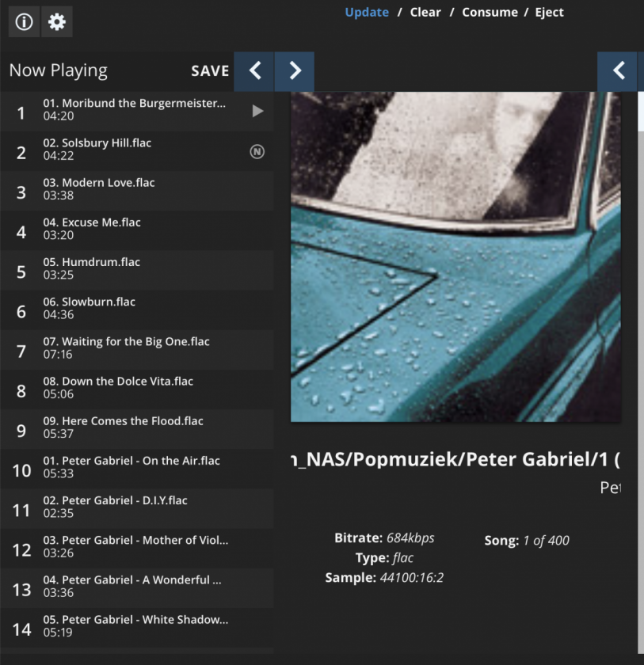Toggle Consume mode
The height and width of the screenshot is (665, 644).
coord(490,13)
